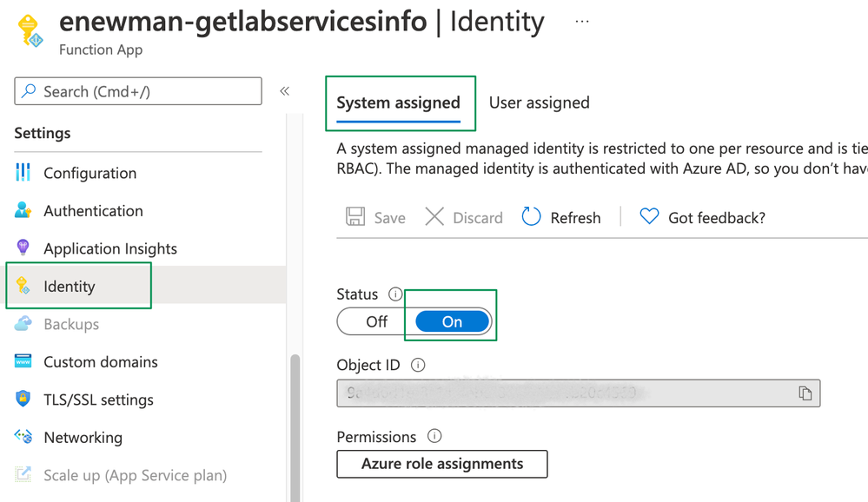
Task: Show the Status info tooltip icon
Action: click(395, 294)
